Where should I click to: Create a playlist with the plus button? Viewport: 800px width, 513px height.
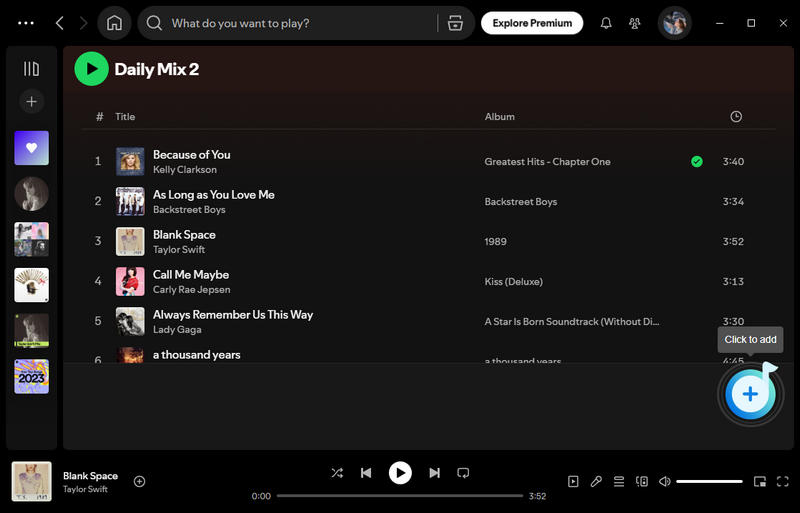(32, 102)
